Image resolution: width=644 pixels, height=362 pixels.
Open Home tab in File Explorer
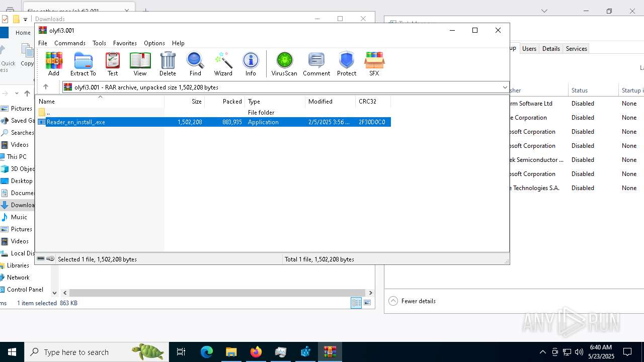click(23, 33)
